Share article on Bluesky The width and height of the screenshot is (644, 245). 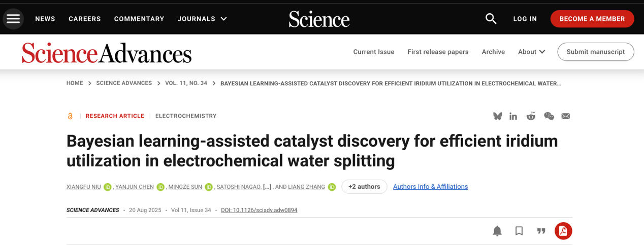[x=498, y=116]
